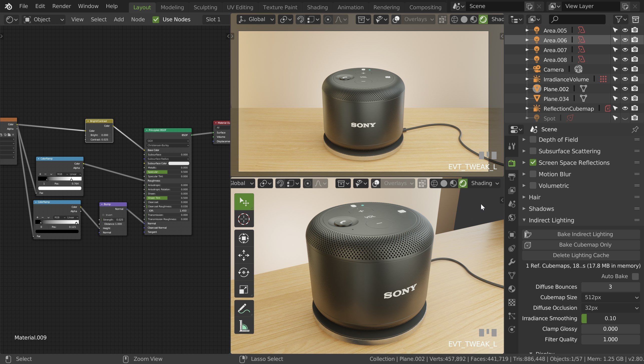Click the Subsurface Color swatch

179,163
